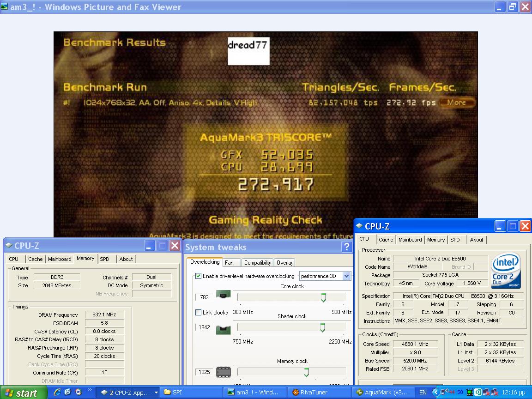Image resolution: width=532 pixels, height=399 pixels.
Task: Open the CPU tab in left CPU-Z window
Action: (x=13, y=259)
